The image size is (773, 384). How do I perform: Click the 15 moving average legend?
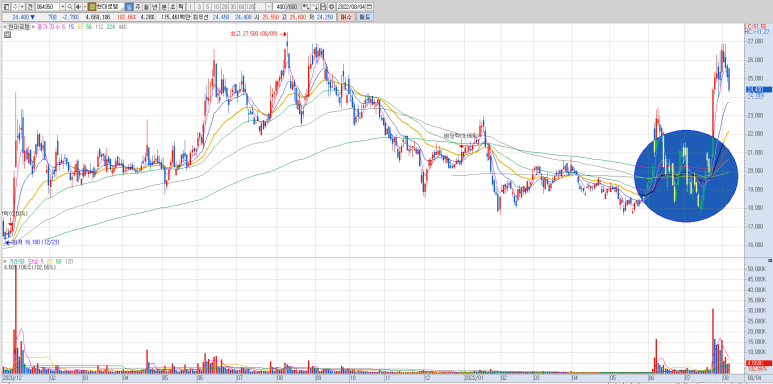click(x=71, y=27)
